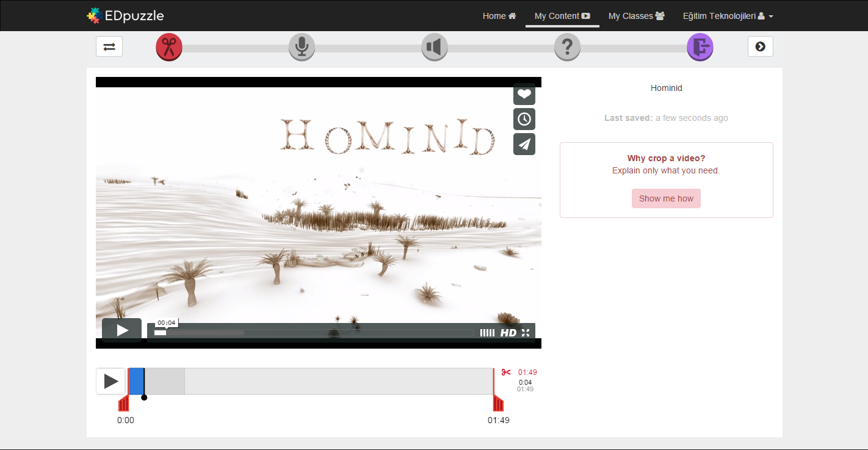Click the purple finish exit step icon

[700, 47]
